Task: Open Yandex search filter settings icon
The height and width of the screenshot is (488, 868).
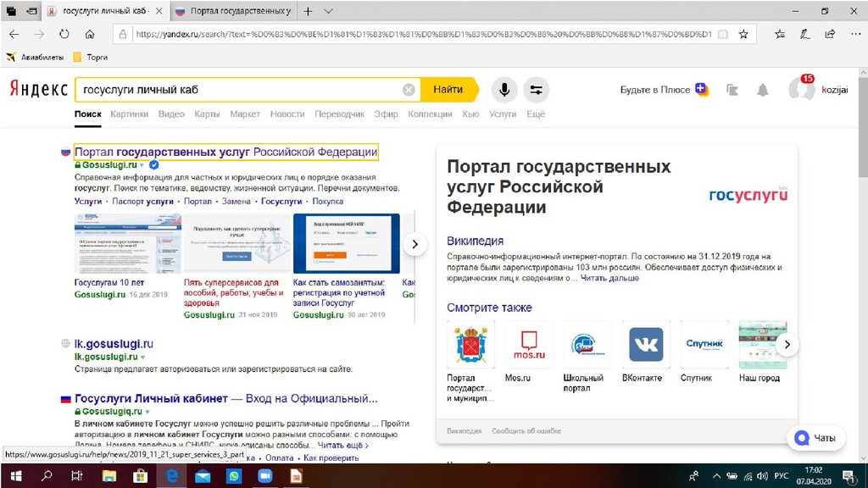Action: pos(536,90)
